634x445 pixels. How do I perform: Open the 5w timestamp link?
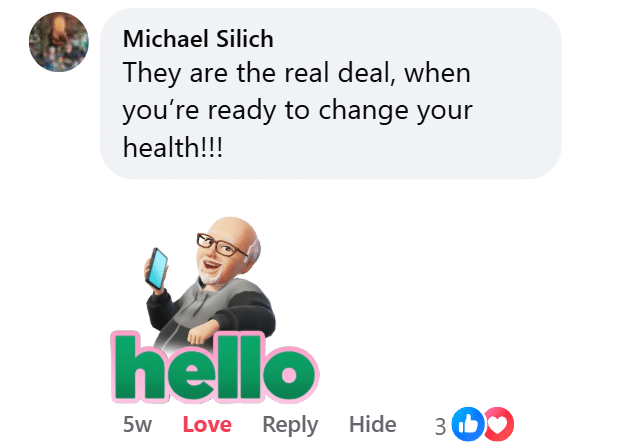point(137,425)
